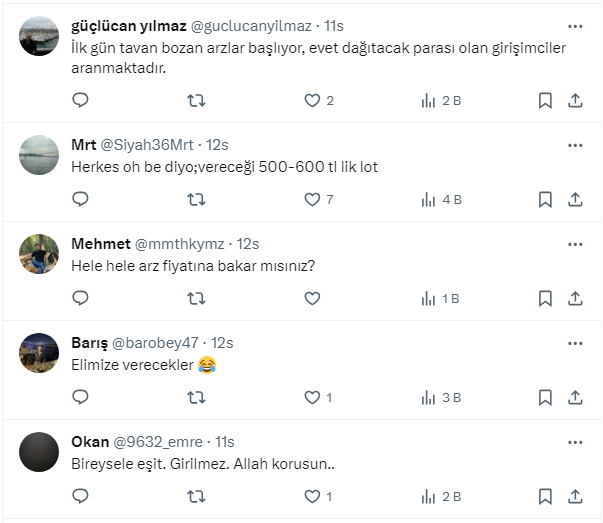Open @9632_emre handle link

coord(160,442)
